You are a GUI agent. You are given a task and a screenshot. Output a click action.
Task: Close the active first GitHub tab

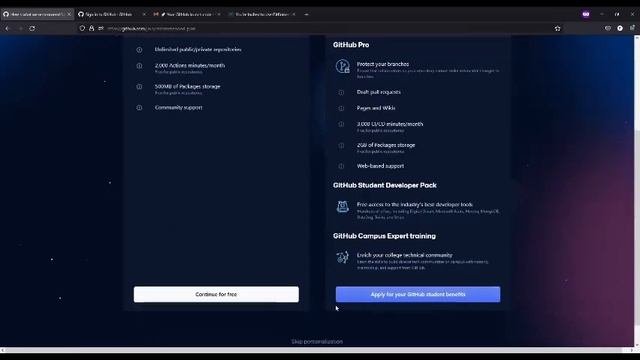pos(69,14)
